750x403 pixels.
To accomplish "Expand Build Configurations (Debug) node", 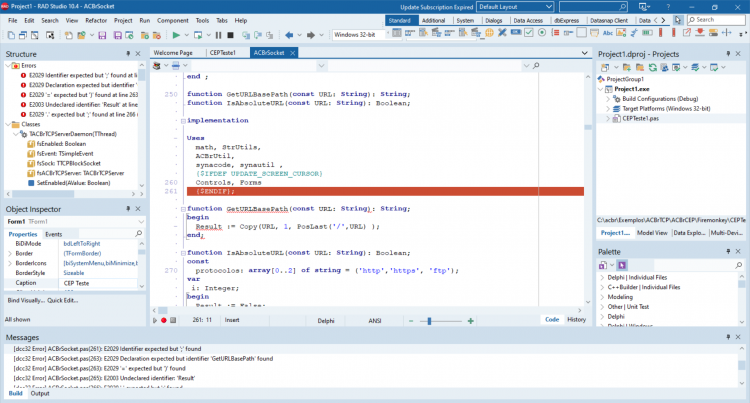I will (x=608, y=99).
